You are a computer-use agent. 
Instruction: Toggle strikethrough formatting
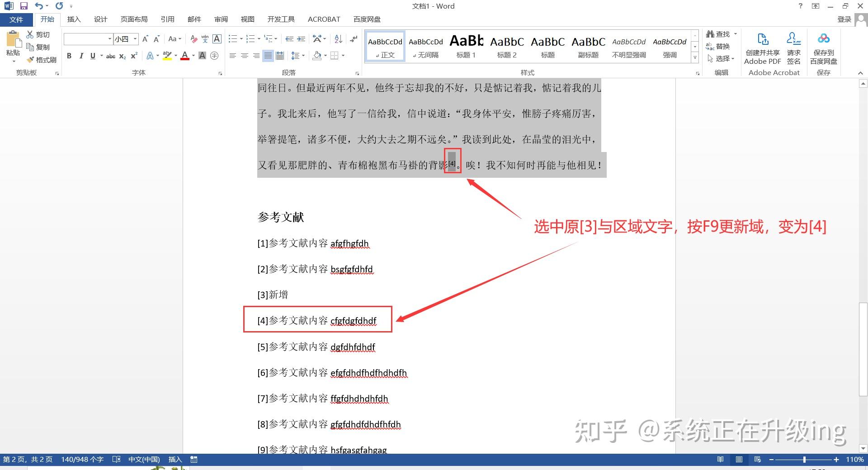[110, 56]
